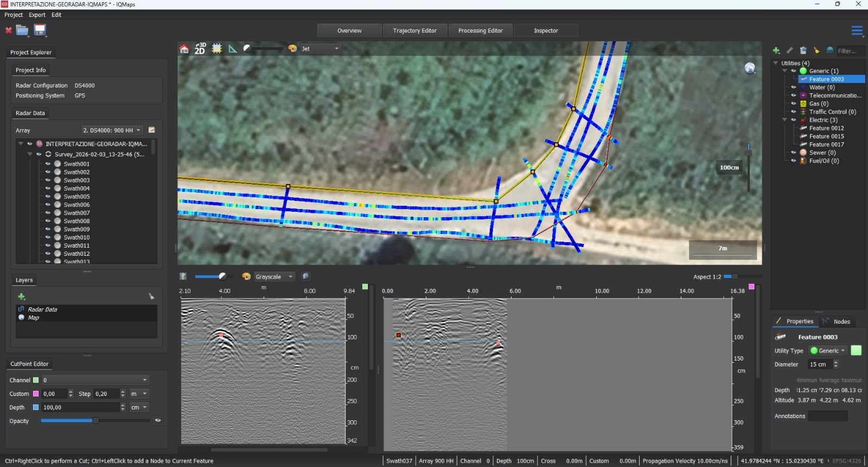
Task: Open the Array DS4000 900 HH dropdown
Action: 112,130
